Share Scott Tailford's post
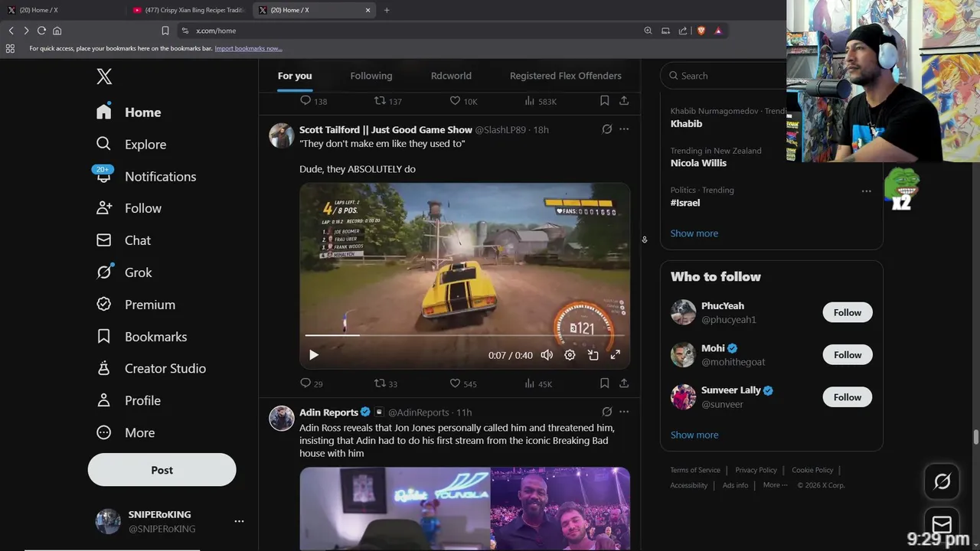This screenshot has width=980, height=551. [624, 383]
